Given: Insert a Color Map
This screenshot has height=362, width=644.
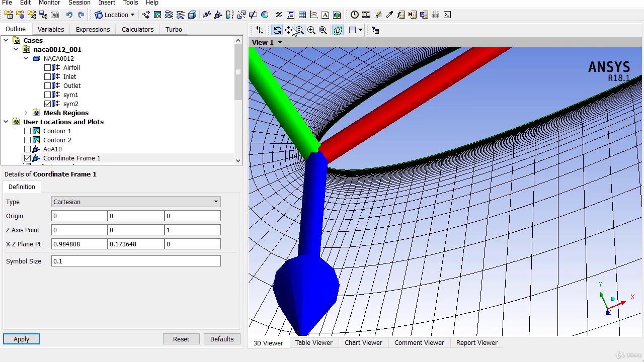Looking at the screenshot, I should pyautogui.click(x=265, y=15).
